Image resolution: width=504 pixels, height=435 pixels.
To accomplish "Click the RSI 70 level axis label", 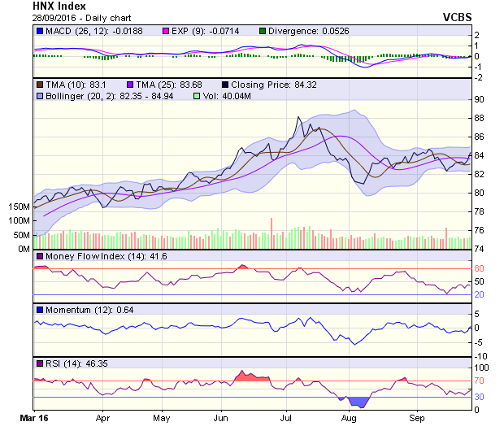I will [x=480, y=381].
